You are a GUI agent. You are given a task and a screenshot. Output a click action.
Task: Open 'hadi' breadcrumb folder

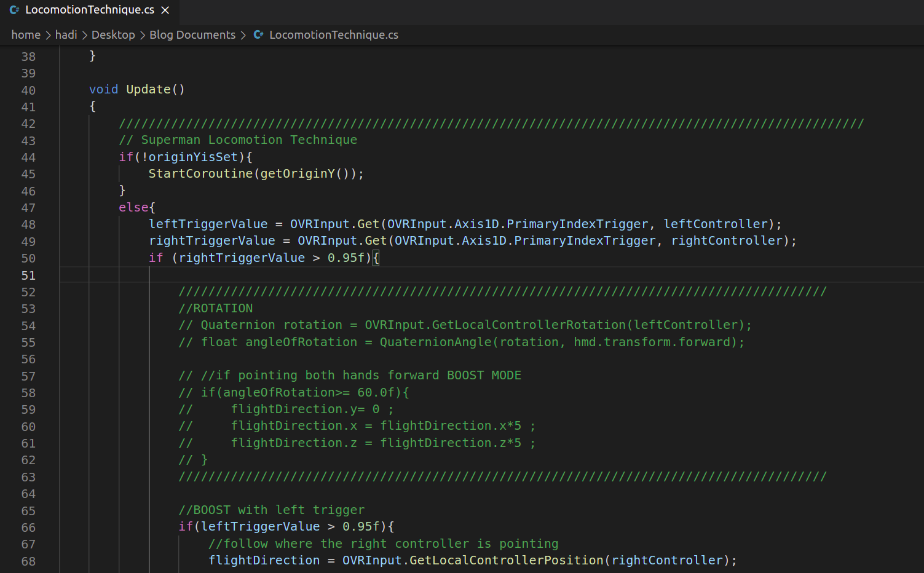(x=66, y=35)
